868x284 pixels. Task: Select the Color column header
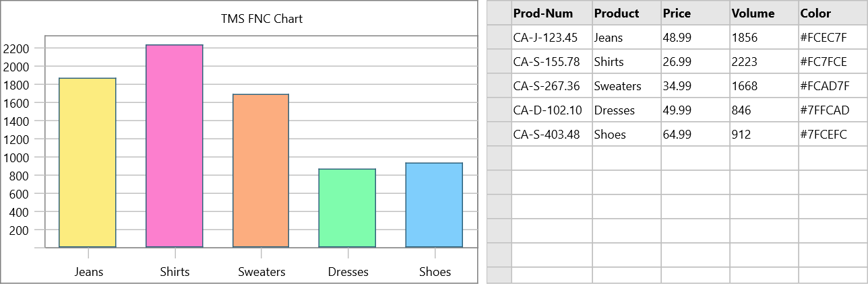(x=833, y=13)
